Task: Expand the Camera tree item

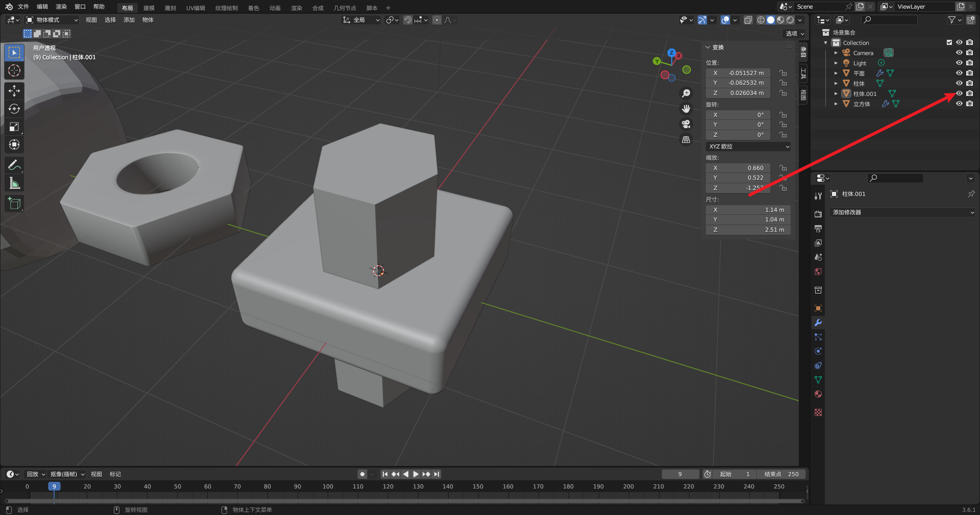Action: coord(836,53)
